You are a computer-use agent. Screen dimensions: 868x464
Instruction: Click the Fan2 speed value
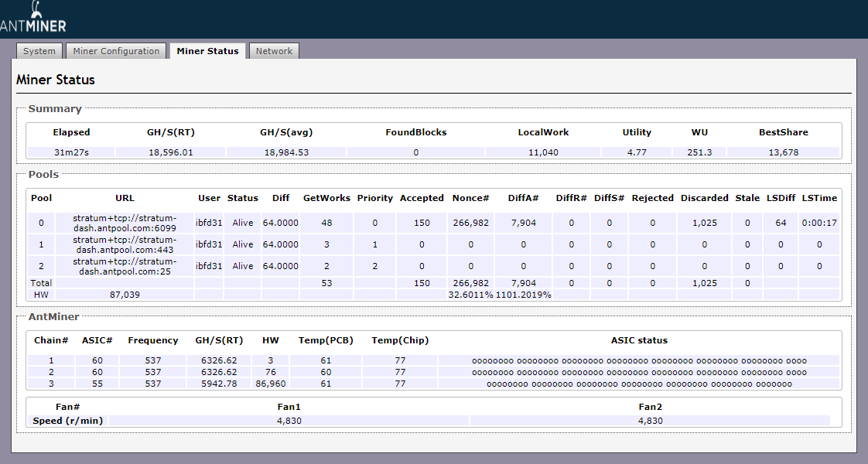[650, 421]
